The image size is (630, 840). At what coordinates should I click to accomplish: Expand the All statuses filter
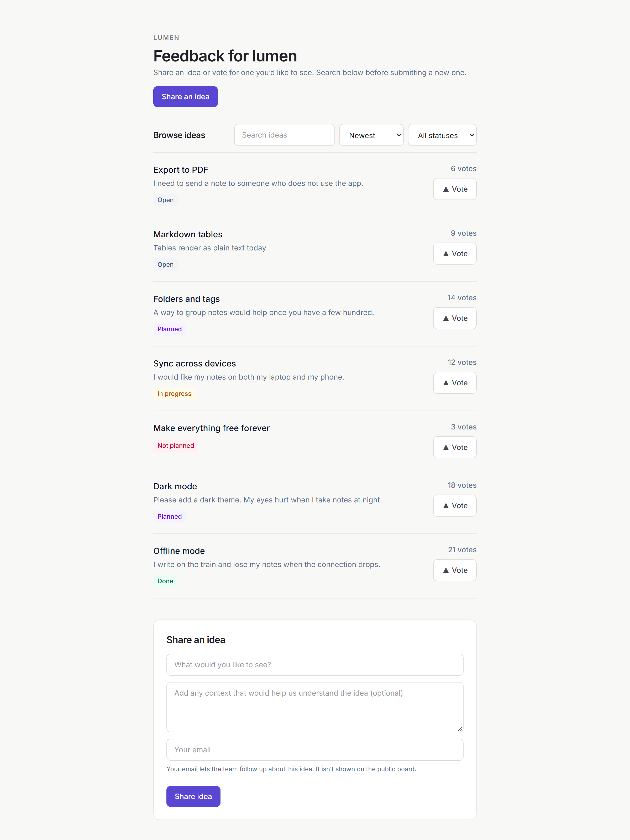(442, 135)
